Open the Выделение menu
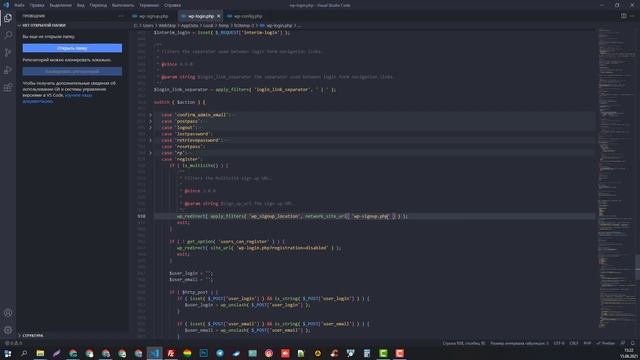640x360 pixels. (x=60, y=5)
